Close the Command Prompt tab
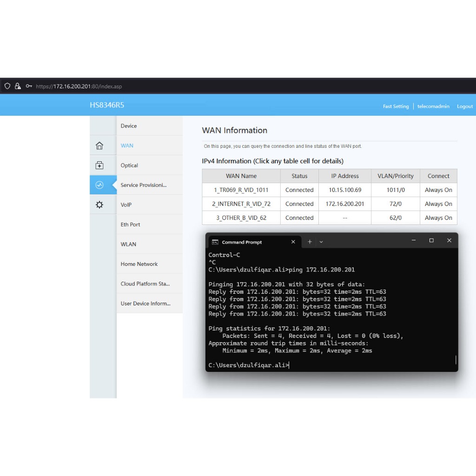The width and height of the screenshot is (476, 476). [x=293, y=242]
